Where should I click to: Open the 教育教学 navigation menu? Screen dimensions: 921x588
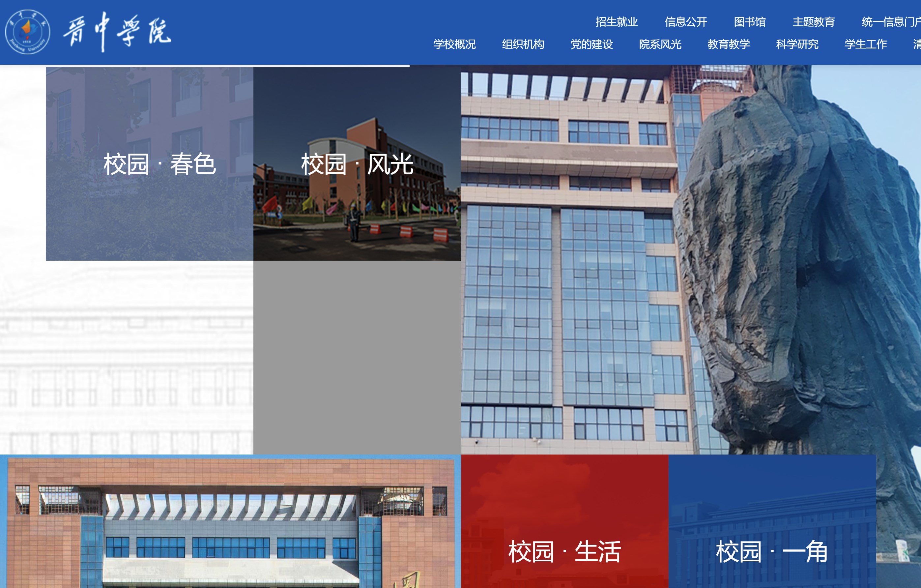coord(729,44)
